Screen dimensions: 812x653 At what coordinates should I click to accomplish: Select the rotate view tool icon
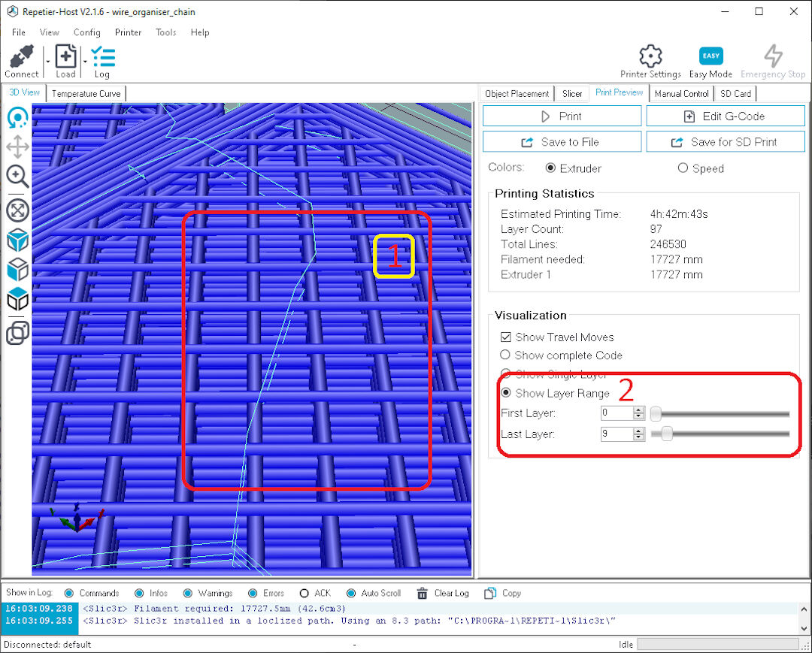[x=17, y=118]
